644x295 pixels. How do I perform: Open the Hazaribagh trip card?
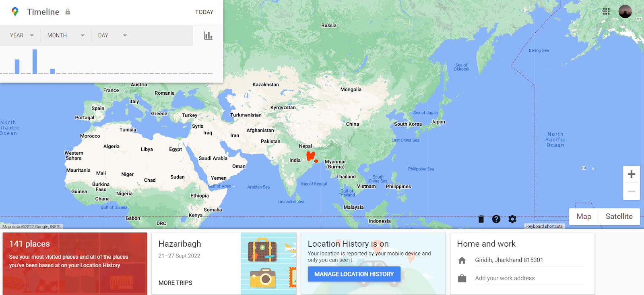point(224,264)
